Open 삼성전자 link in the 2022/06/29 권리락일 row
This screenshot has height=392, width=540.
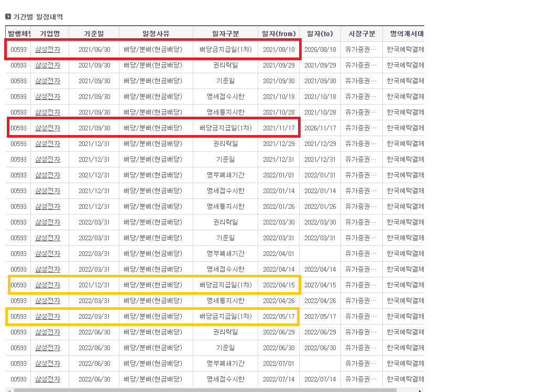pyautogui.click(x=48, y=332)
